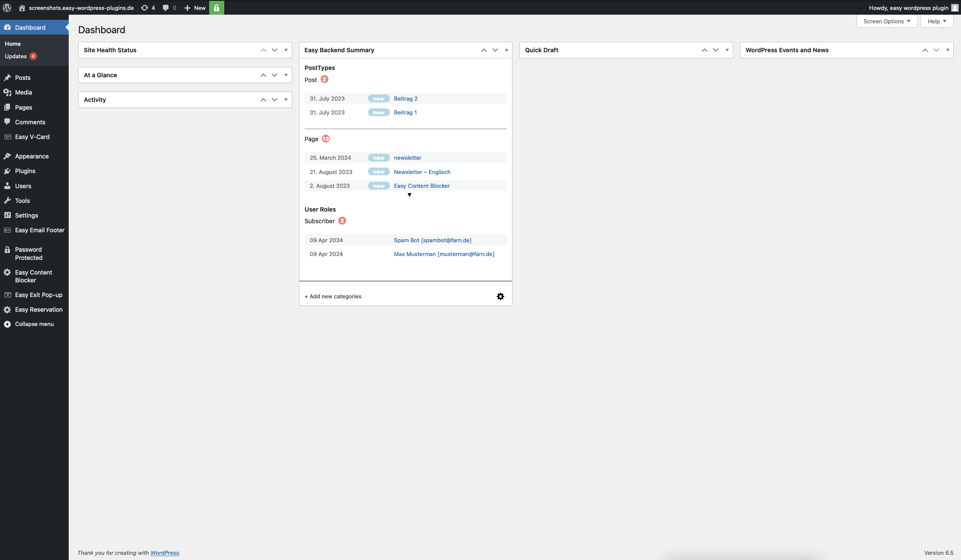The height and width of the screenshot is (560, 961).
Task: Click the WordPress logo in admin bar
Action: click(x=7, y=8)
